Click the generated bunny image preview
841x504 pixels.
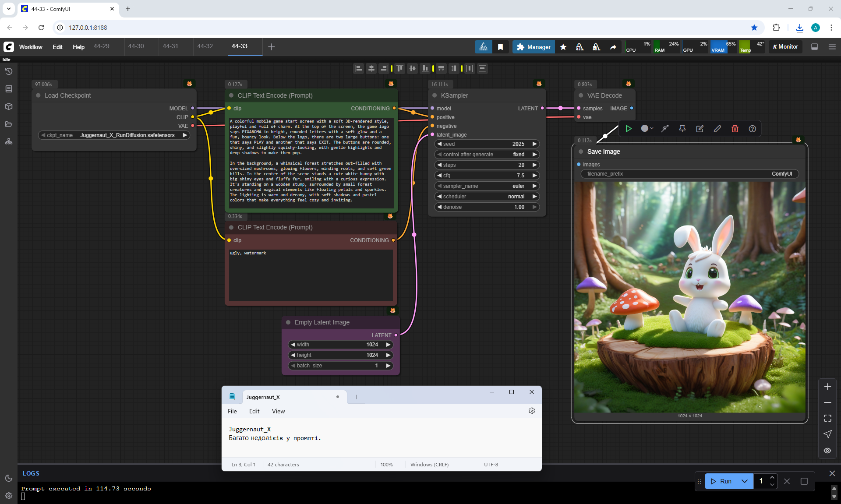point(689,297)
